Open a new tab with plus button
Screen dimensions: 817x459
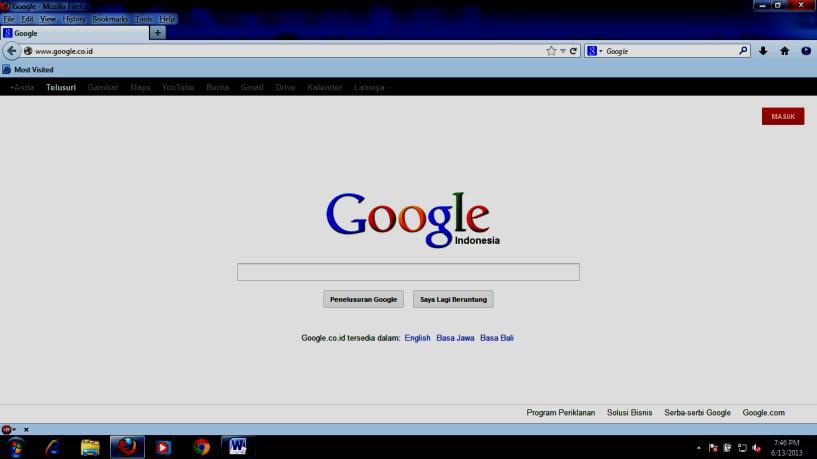click(157, 33)
